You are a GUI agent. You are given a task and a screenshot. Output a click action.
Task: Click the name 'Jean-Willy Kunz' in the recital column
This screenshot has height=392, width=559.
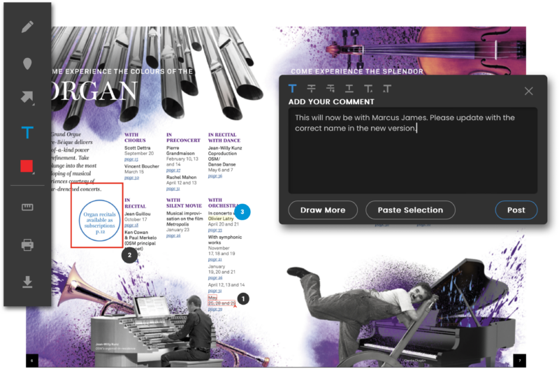pyautogui.click(x=225, y=148)
